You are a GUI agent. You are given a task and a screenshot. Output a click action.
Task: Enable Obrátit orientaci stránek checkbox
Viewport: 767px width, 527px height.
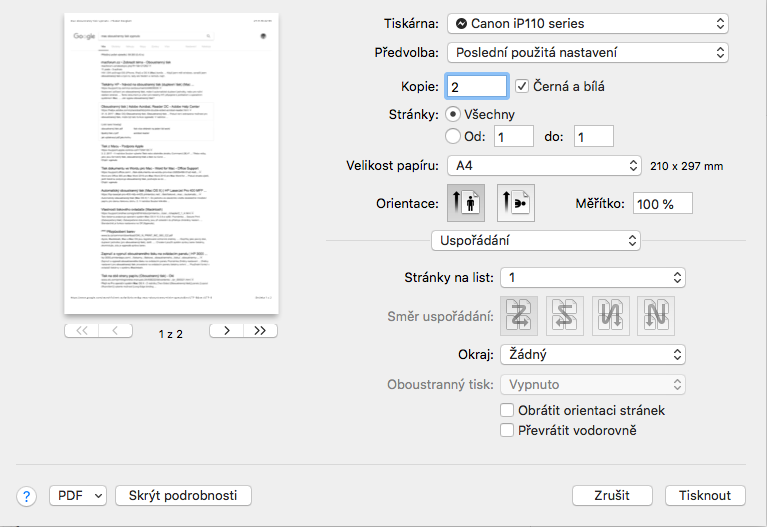(x=507, y=410)
